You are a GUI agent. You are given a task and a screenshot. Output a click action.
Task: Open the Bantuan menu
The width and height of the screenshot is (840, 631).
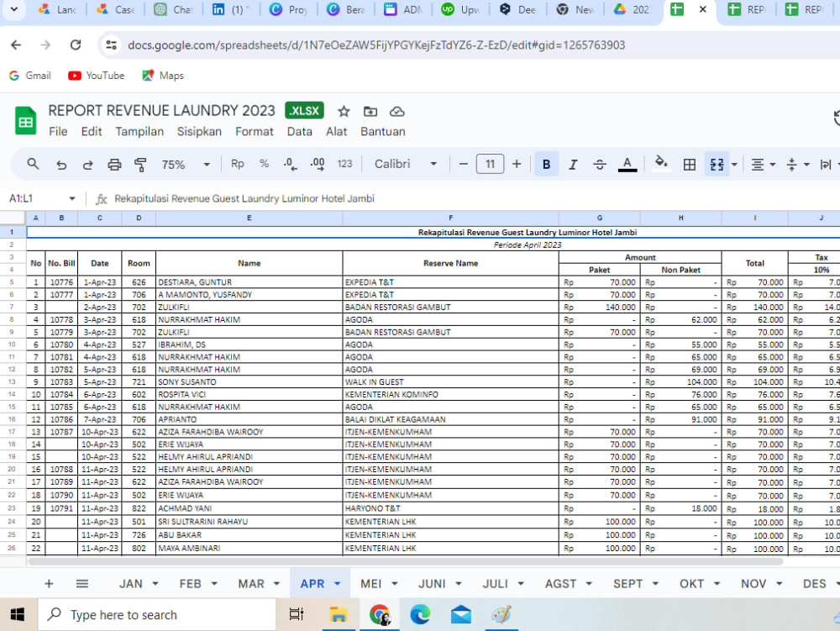[x=382, y=132]
